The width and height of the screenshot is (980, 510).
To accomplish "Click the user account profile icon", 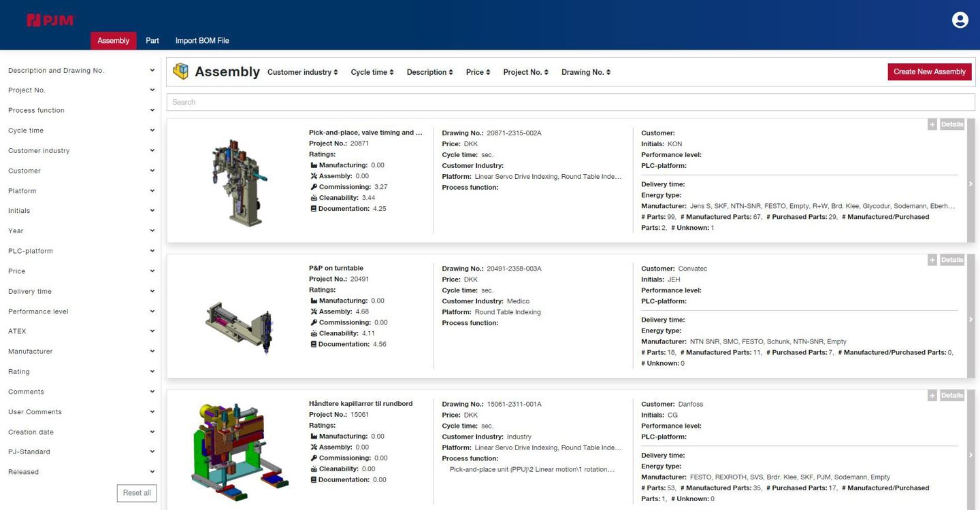I will click(x=960, y=20).
